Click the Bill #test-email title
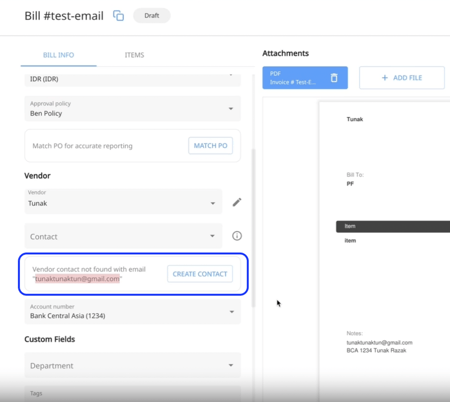This screenshot has width=450, height=402. (64, 16)
